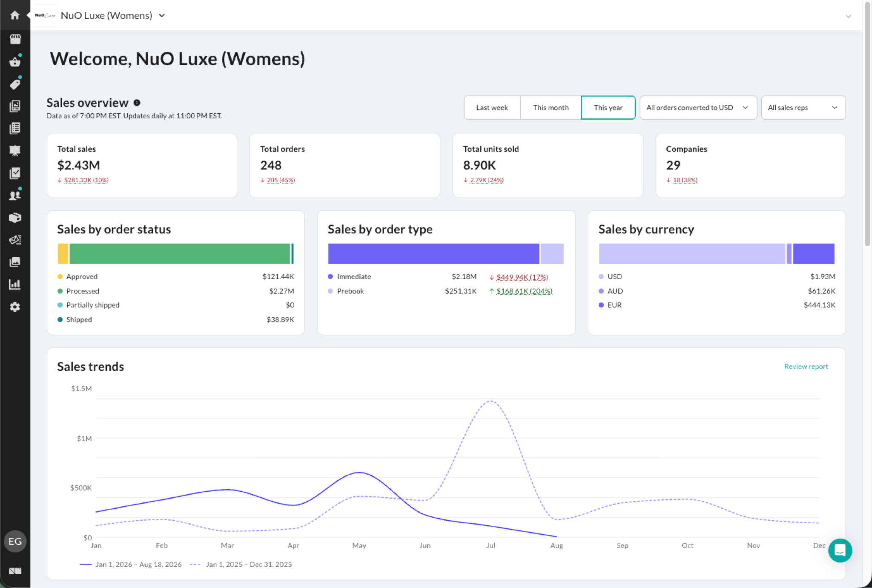Click the green Processed bar segment

[180, 254]
